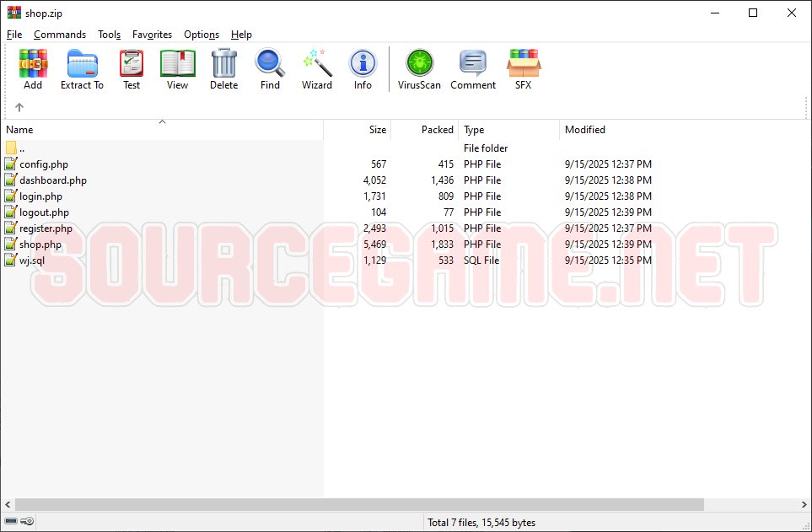Select dashboard.php in file list

click(x=53, y=180)
